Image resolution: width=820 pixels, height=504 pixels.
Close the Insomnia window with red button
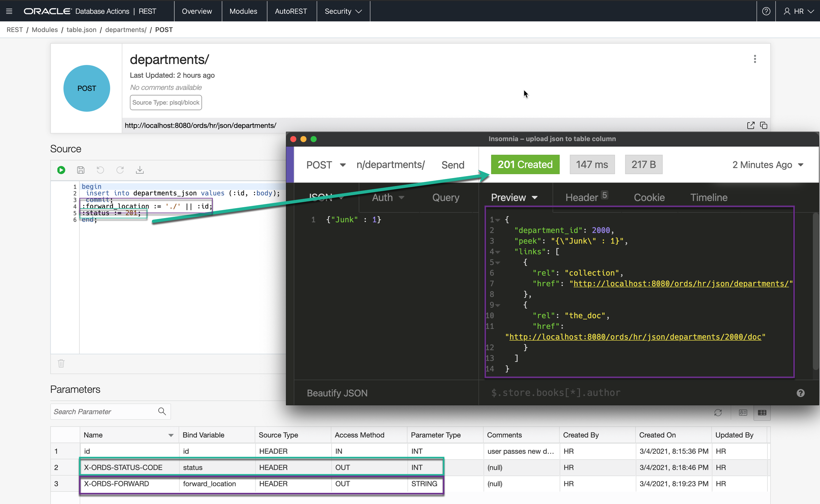click(x=293, y=139)
